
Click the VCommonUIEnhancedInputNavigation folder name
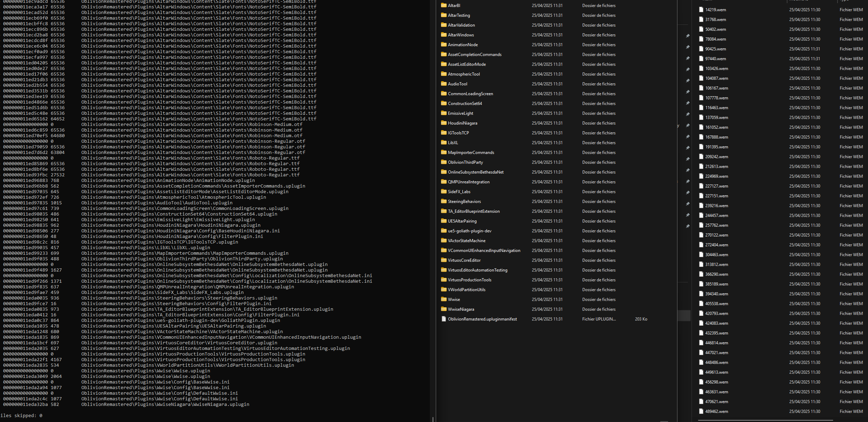tap(484, 251)
